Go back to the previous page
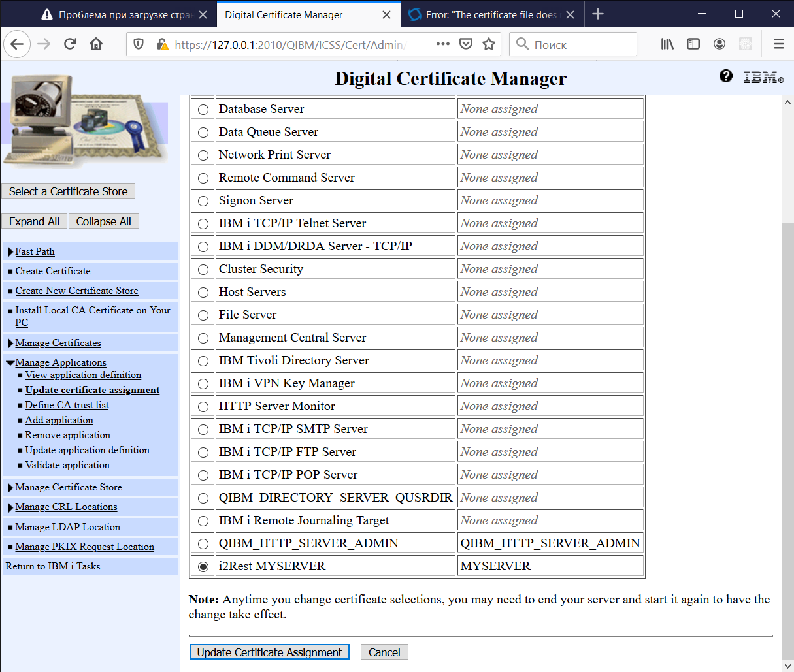The image size is (794, 672). coord(18,44)
